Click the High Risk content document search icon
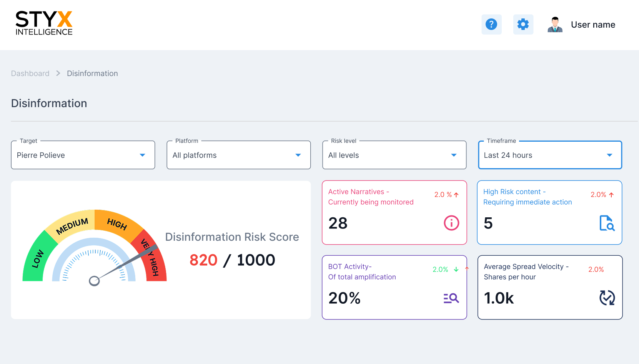Image resolution: width=639 pixels, height=364 pixels. tap(607, 223)
